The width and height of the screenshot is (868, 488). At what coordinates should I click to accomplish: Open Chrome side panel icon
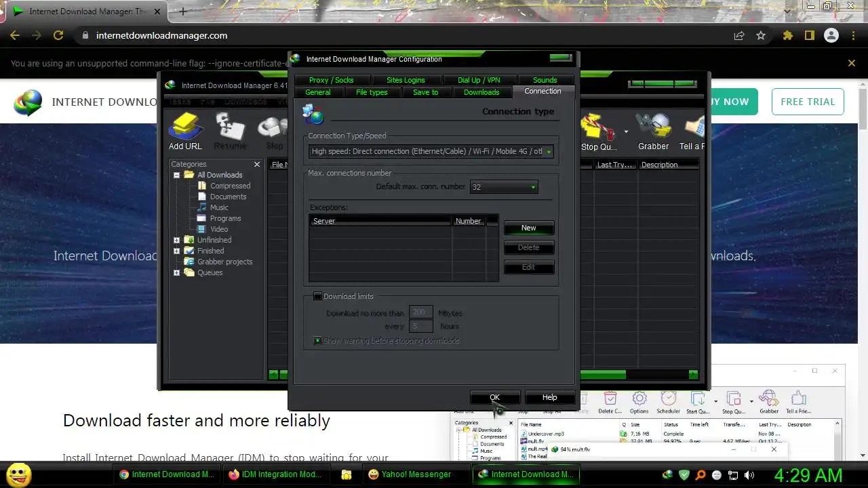809,35
